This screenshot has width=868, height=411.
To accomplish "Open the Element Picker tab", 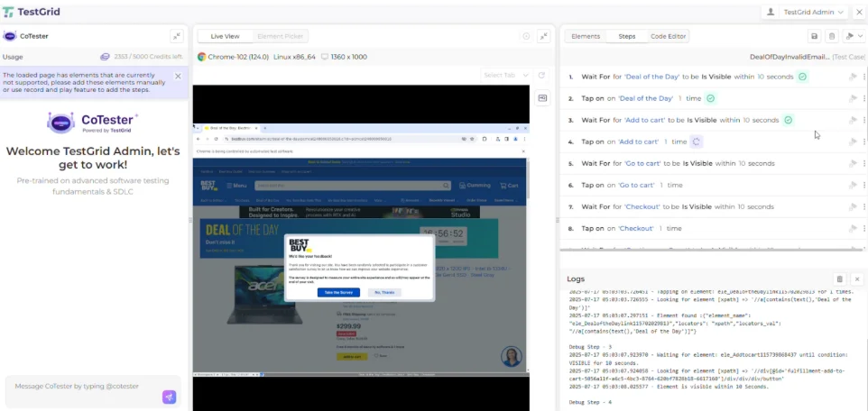I will pos(280,37).
